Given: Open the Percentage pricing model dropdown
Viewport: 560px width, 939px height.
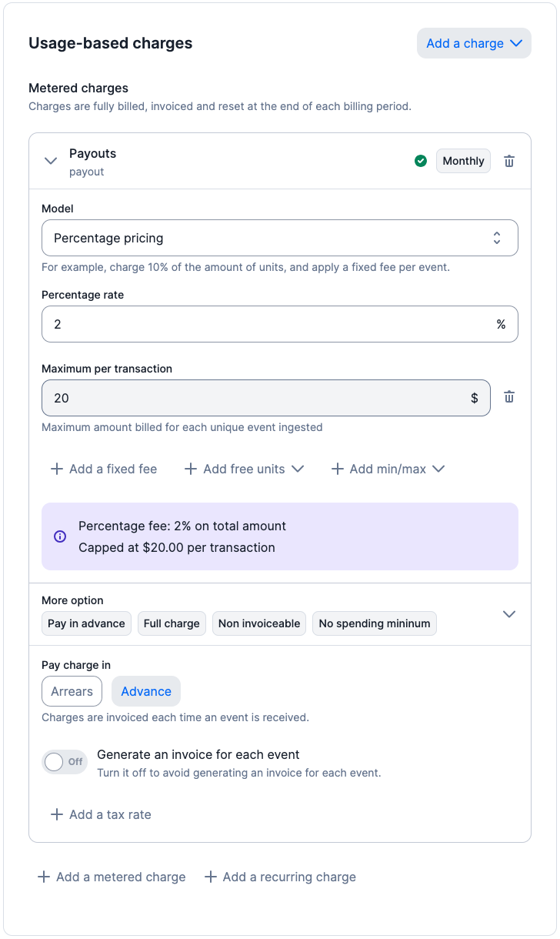Looking at the screenshot, I should point(279,238).
